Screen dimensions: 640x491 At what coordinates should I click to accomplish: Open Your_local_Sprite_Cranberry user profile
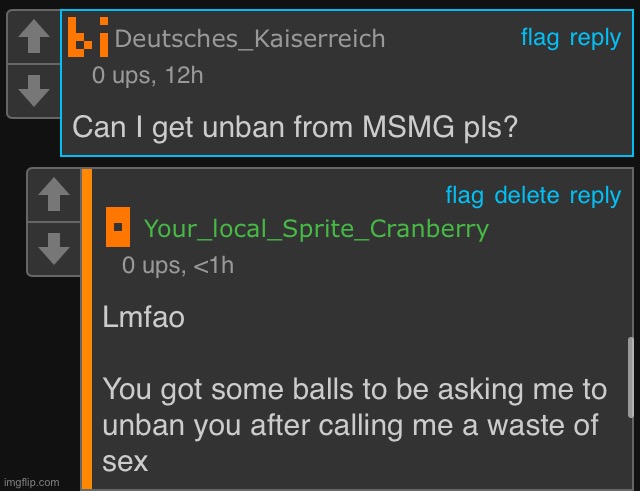point(316,229)
